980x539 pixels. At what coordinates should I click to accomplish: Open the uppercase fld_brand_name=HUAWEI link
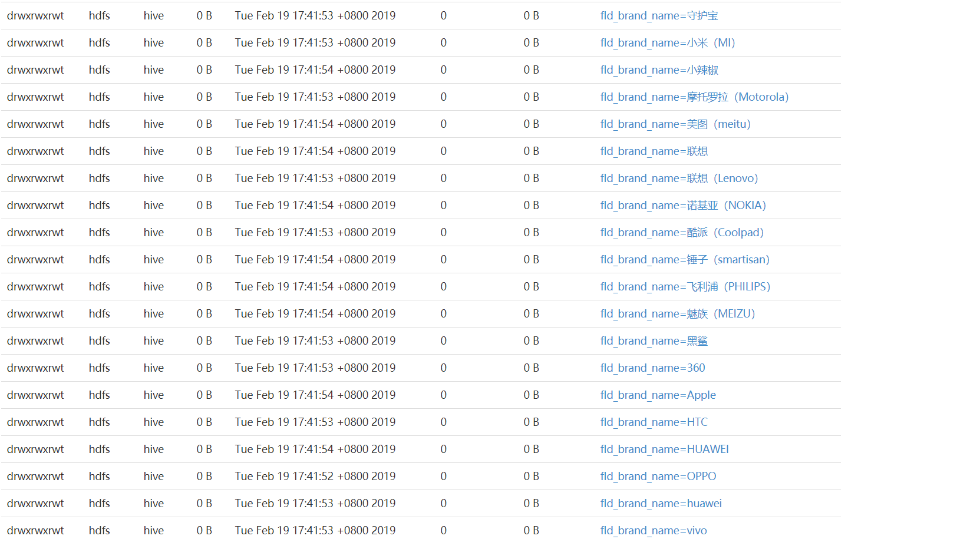tap(665, 449)
